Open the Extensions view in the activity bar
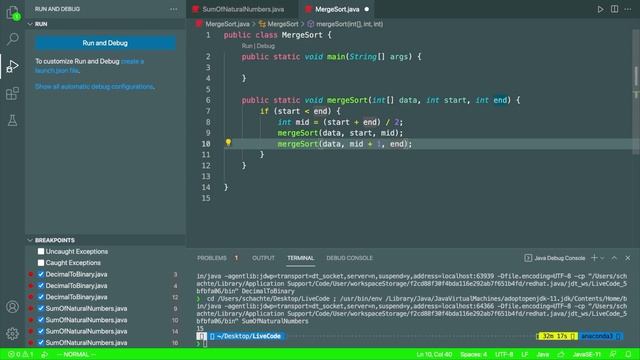 pos(13,93)
